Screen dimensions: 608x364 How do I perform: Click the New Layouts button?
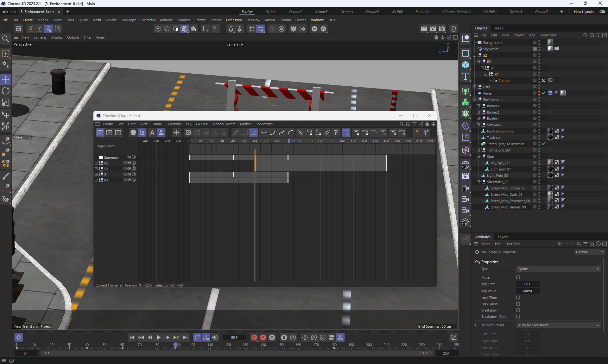pyautogui.click(x=584, y=12)
